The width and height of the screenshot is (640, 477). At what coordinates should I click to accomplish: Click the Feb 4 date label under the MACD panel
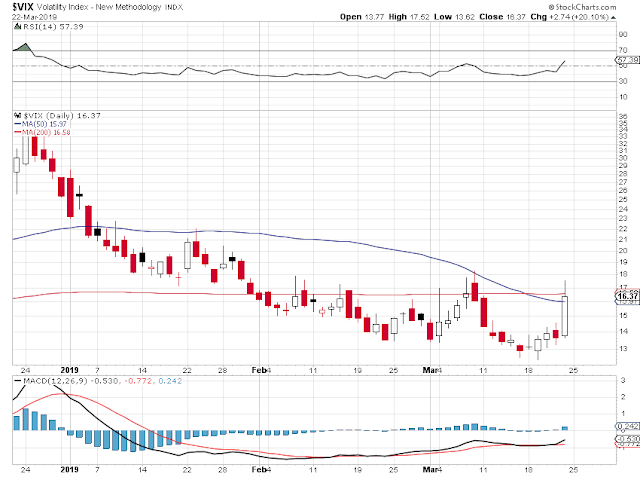point(261,470)
